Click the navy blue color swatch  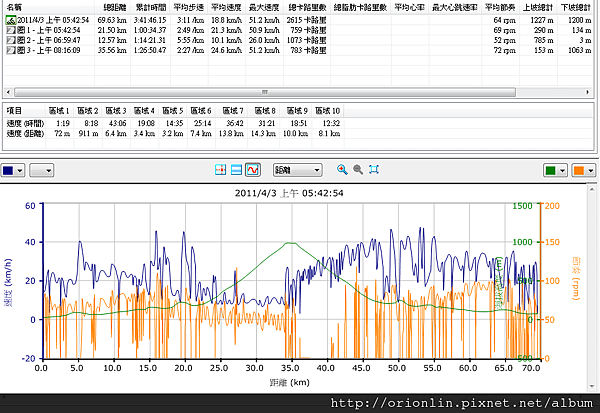(x=8, y=171)
